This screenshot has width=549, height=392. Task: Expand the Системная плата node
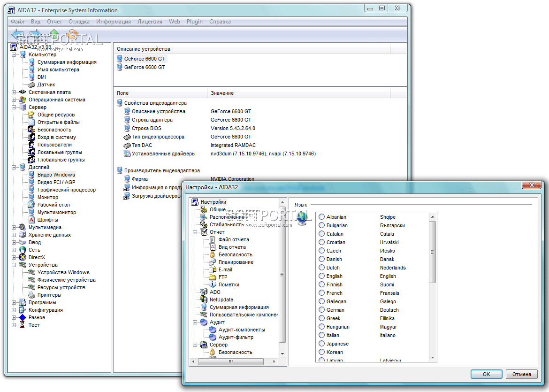click(x=14, y=92)
